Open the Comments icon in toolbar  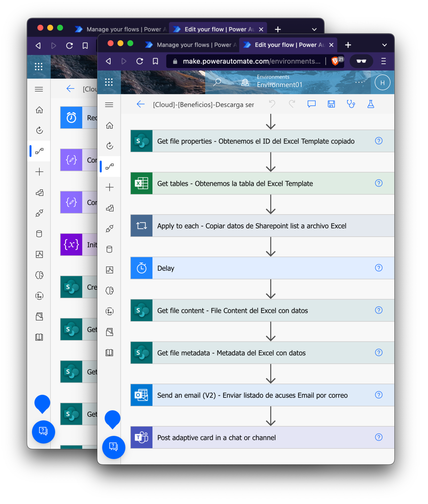pyautogui.click(x=311, y=104)
